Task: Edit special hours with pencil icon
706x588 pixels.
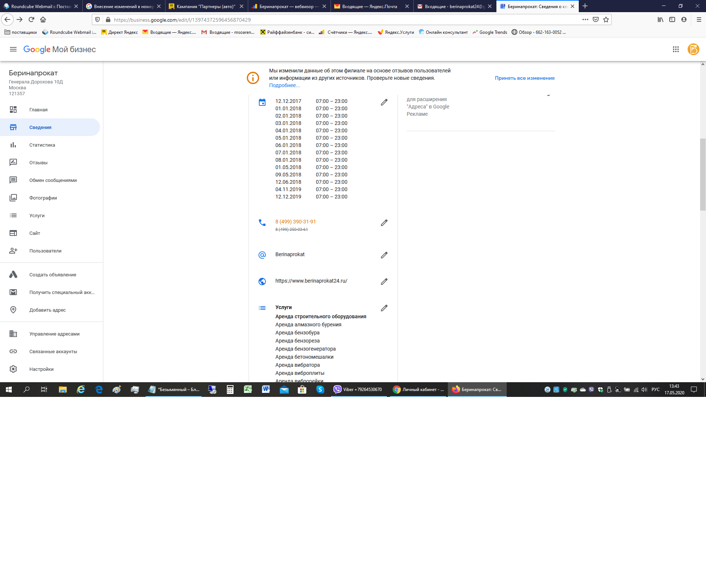Action: point(384,102)
